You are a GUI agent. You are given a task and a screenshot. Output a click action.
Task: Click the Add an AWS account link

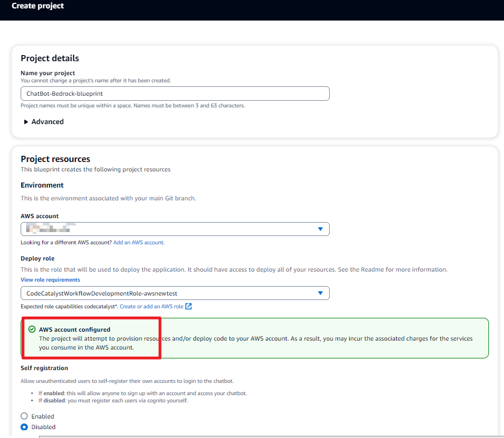[138, 243]
